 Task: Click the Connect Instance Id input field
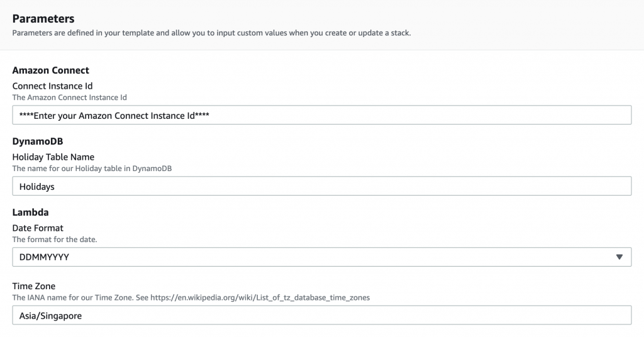pyautogui.click(x=321, y=115)
